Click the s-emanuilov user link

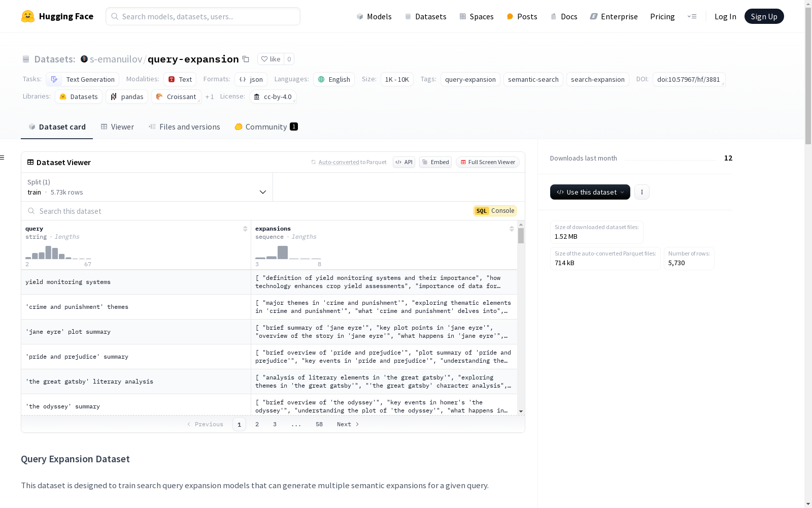[x=116, y=59]
